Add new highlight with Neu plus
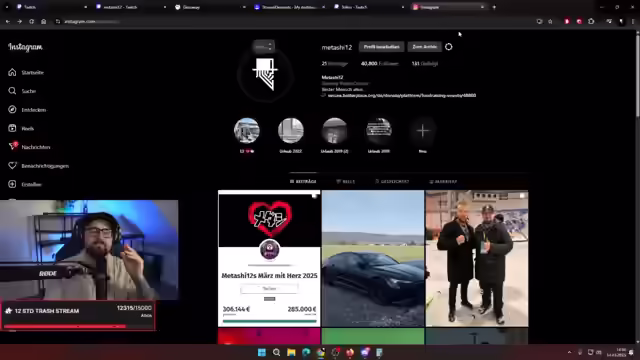The image size is (640, 360). 423,131
